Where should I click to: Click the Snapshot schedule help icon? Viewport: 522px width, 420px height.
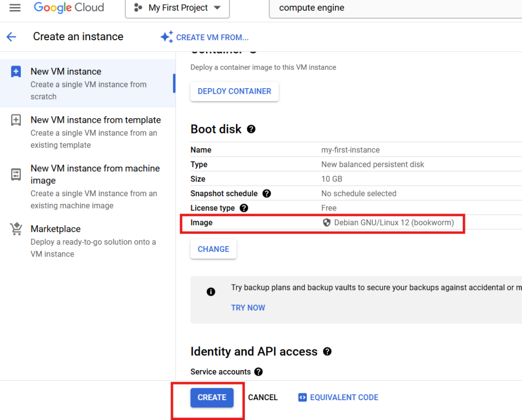point(267,194)
